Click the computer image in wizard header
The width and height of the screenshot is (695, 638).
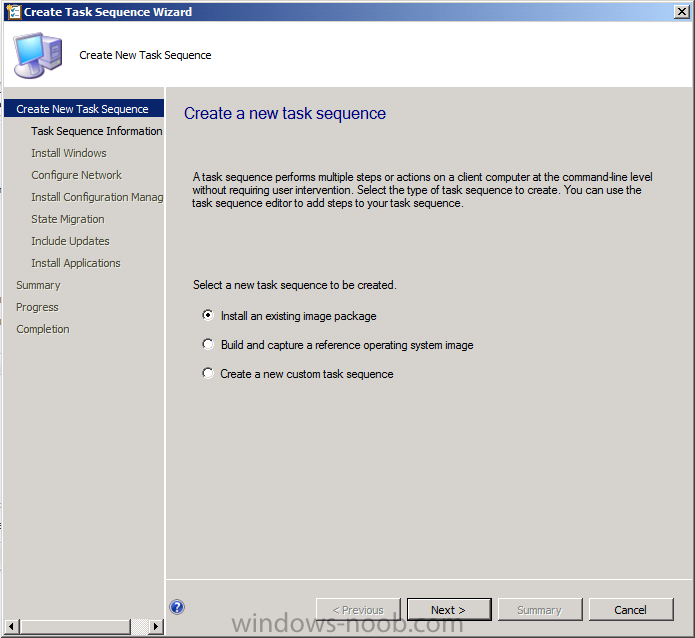pos(38,55)
